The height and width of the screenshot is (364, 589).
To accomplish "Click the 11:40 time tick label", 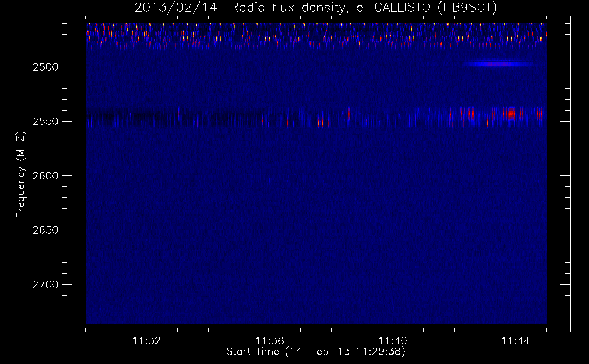I will (393, 341).
